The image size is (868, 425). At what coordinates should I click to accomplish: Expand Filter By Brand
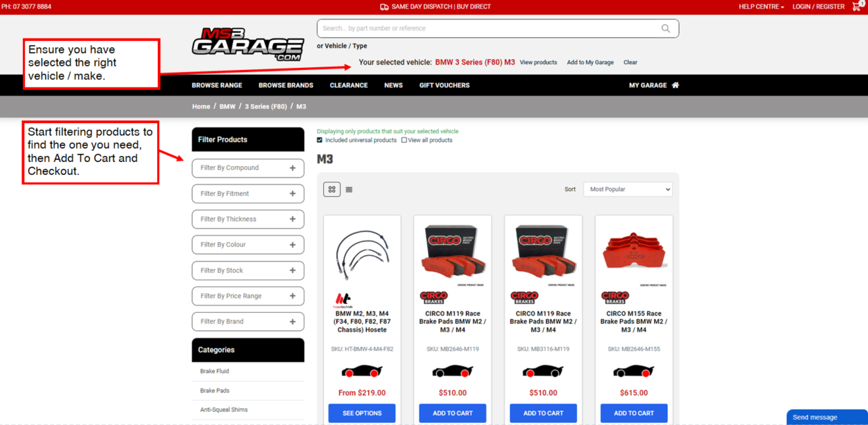[248, 321]
